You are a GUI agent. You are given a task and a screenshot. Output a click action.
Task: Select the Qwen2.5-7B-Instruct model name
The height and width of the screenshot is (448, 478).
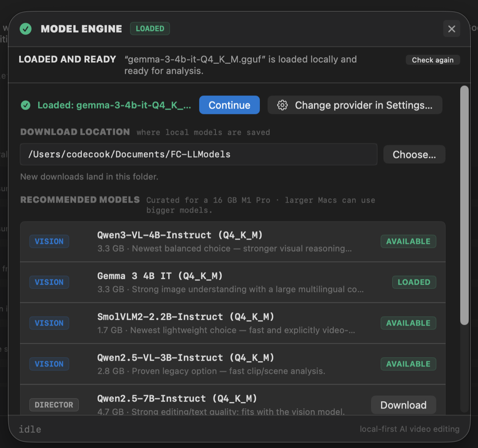coord(177,399)
